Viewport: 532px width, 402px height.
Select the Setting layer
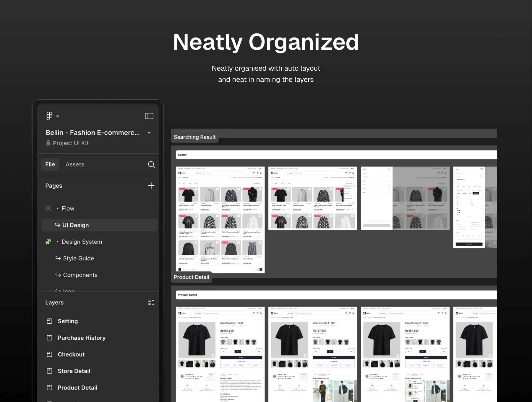[68, 321]
